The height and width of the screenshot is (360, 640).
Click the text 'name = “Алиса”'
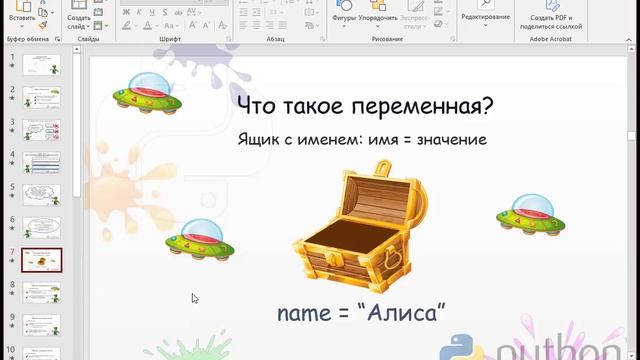point(361,313)
